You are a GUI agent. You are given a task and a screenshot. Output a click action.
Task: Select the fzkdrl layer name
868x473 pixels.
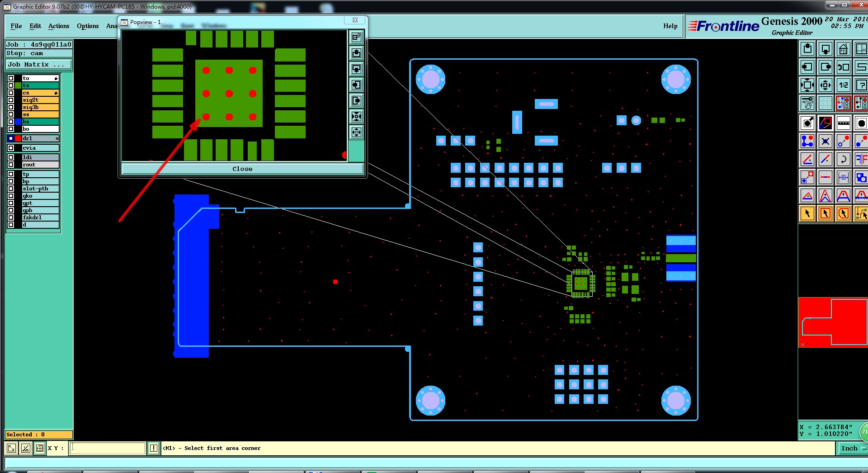tap(40, 218)
